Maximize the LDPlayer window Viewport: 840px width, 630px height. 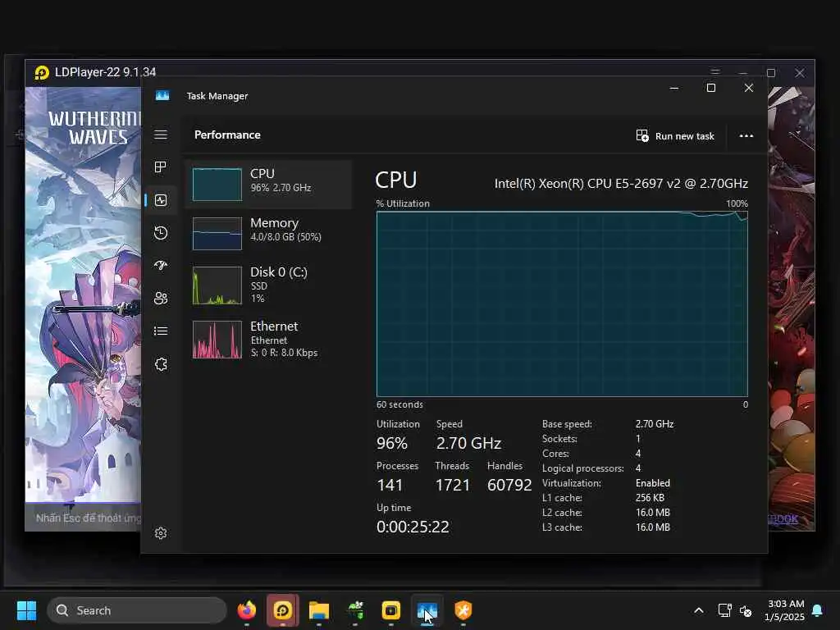click(771, 73)
